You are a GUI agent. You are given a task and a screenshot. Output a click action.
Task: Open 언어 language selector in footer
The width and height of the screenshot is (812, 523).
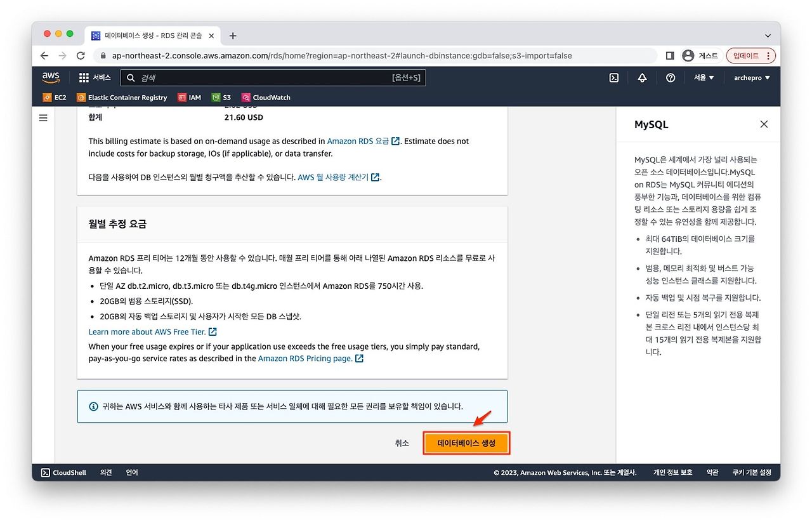click(x=132, y=473)
